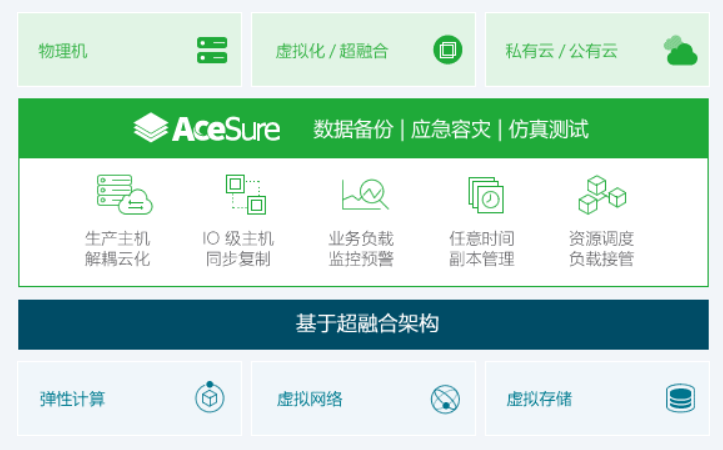Image resolution: width=723 pixels, height=450 pixels.
Task: Click the cube orbit icon beside 弹性计算
Action: (210, 397)
